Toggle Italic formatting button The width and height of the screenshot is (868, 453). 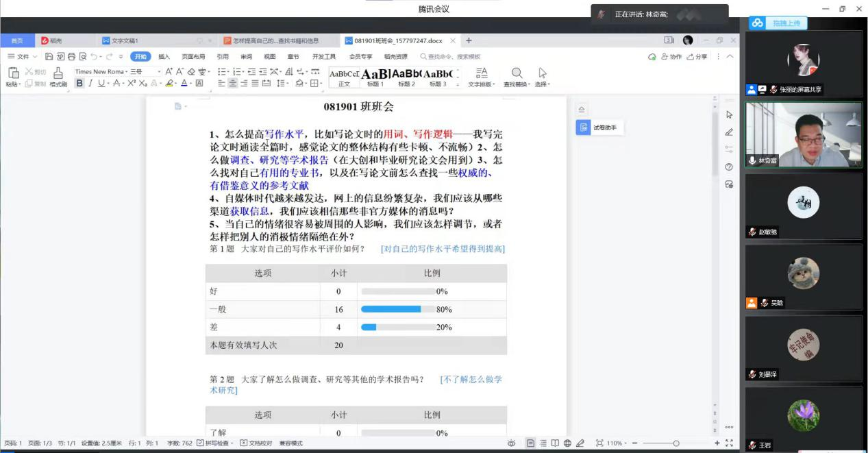90,84
